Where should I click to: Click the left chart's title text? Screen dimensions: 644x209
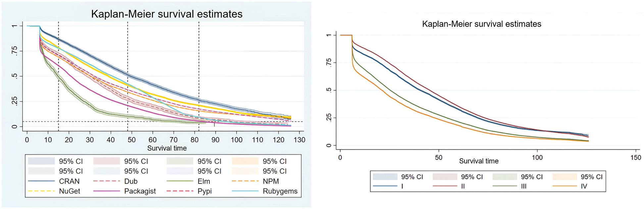click(x=167, y=14)
